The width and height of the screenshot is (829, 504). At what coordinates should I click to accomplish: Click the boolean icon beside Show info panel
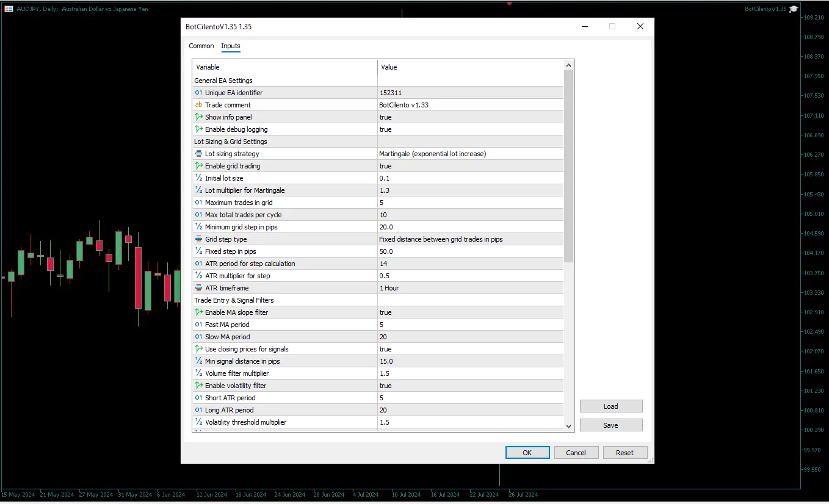198,117
